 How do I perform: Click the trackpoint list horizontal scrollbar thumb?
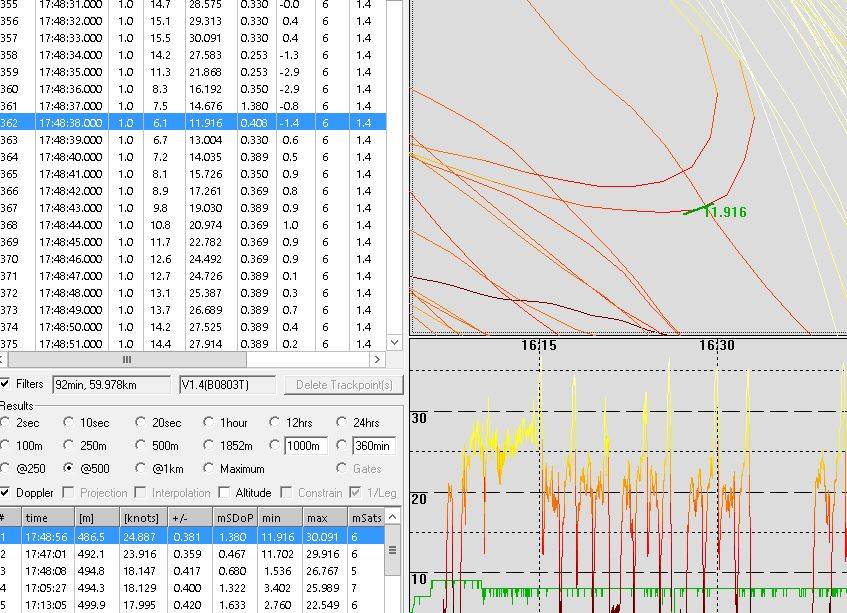[127, 359]
